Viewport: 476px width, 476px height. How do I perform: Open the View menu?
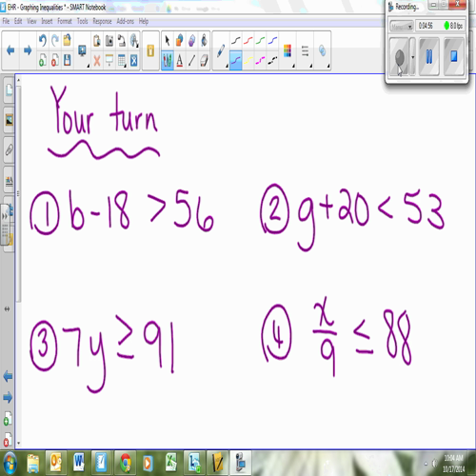31,21
